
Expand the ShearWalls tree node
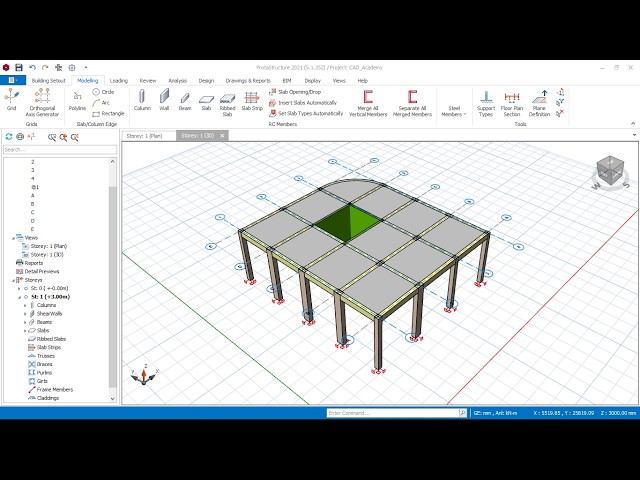coord(25,314)
